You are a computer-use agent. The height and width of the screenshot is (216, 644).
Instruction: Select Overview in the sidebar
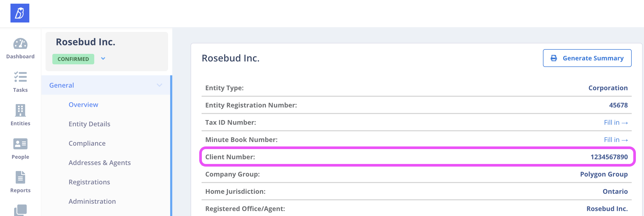(x=83, y=105)
